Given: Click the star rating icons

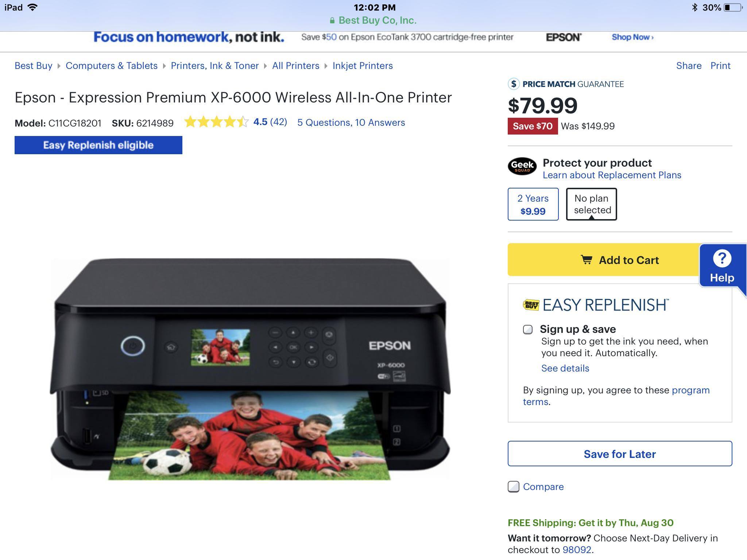Looking at the screenshot, I should [216, 122].
